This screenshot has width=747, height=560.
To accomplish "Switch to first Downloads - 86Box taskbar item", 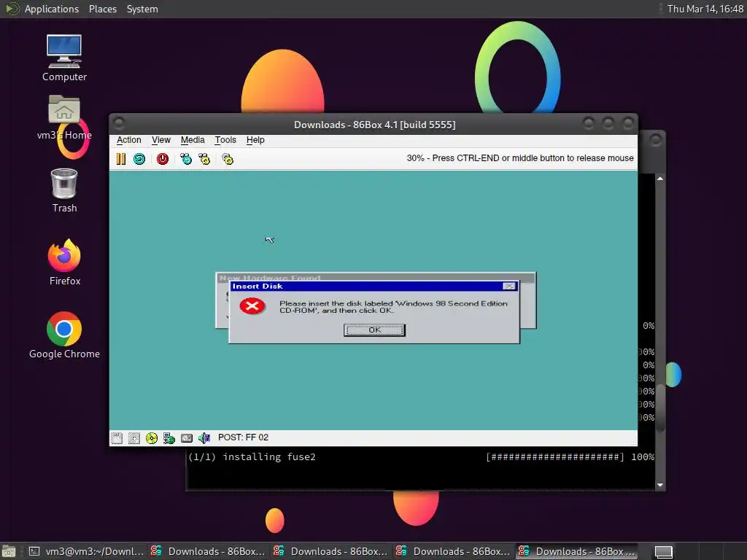I will (208, 552).
